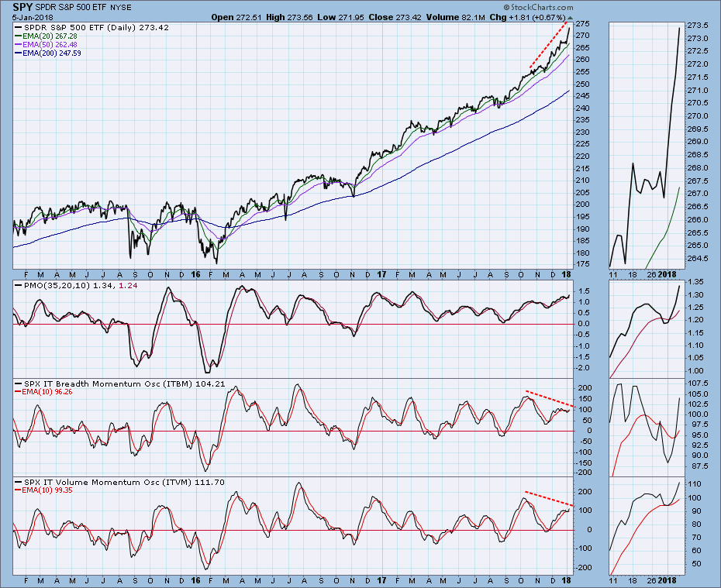Click the small up arrow after Chg value
The image size is (721, 588).
[x=570, y=18]
